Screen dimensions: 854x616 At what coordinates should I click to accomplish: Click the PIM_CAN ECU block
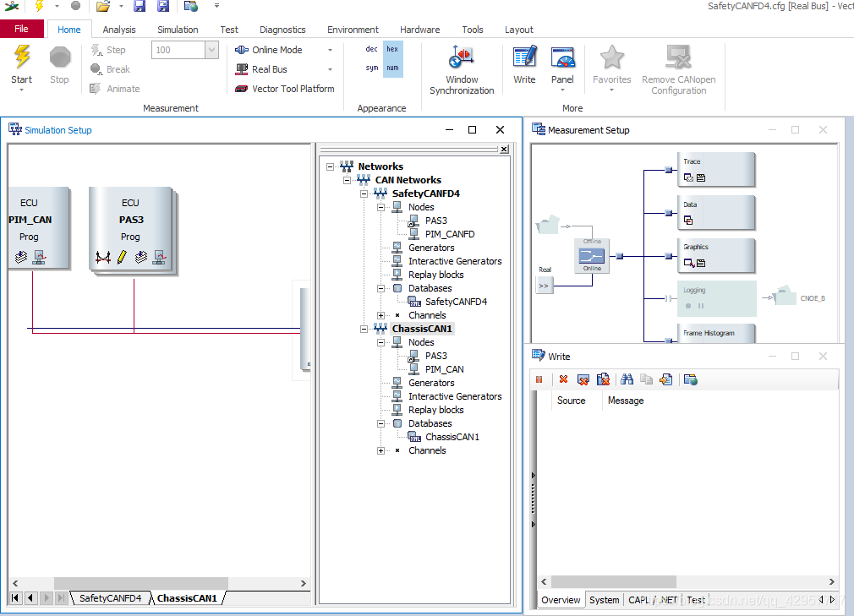38,227
